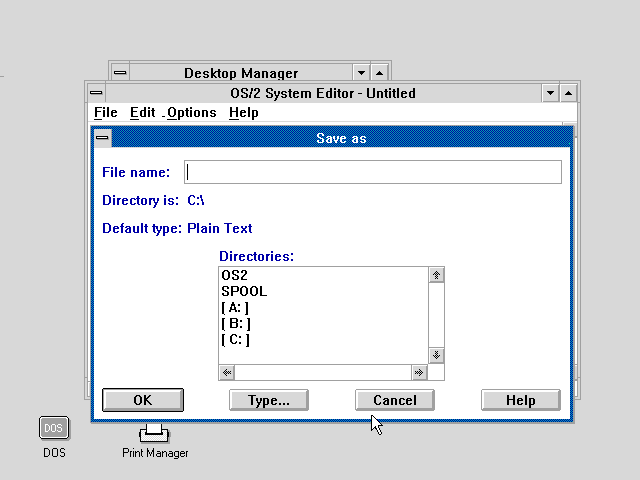640x480 pixels.
Task: Open the Options menu
Action: pyautogui.click(x=191, y=112)
